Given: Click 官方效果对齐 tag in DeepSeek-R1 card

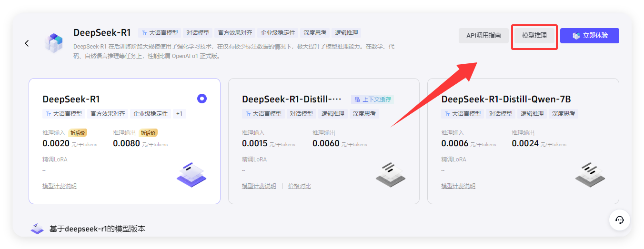Looking at the screenshot, I should pos(108,114).
